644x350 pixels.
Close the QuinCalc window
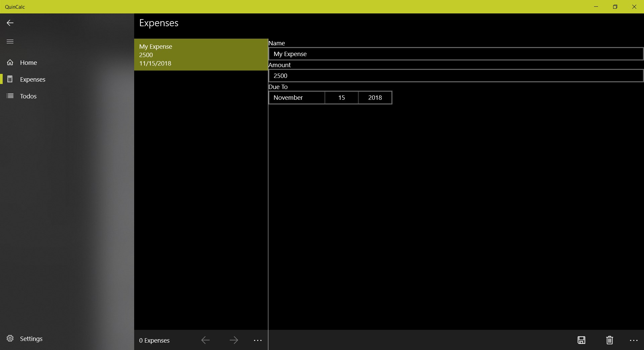[634, 7]
